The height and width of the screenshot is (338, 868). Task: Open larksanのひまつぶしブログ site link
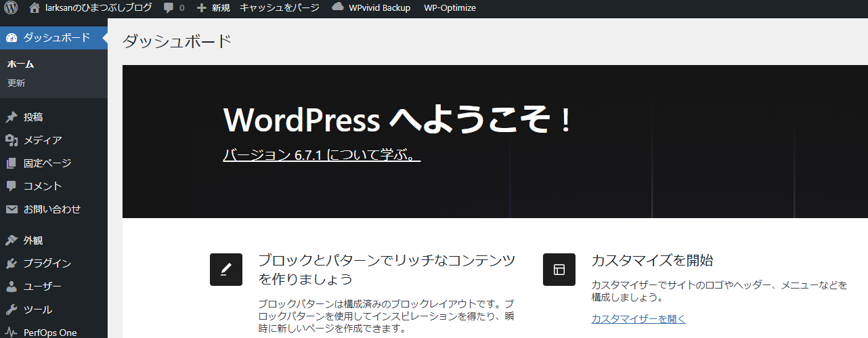98,8
